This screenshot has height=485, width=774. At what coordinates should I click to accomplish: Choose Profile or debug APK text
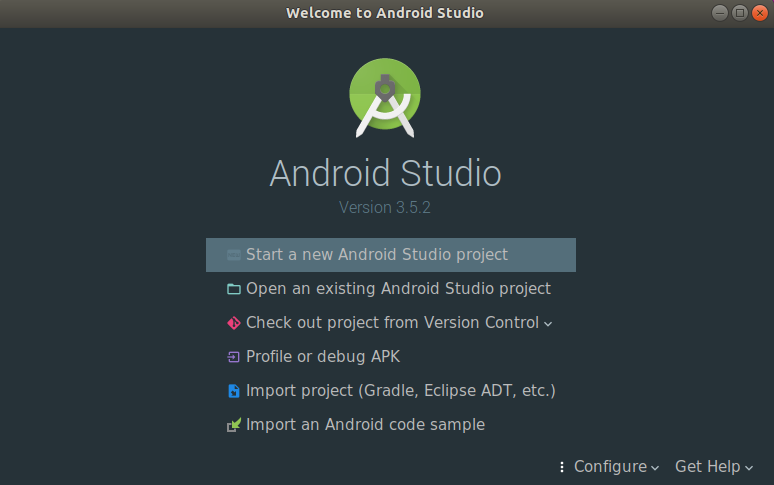(x=323, y=357)
